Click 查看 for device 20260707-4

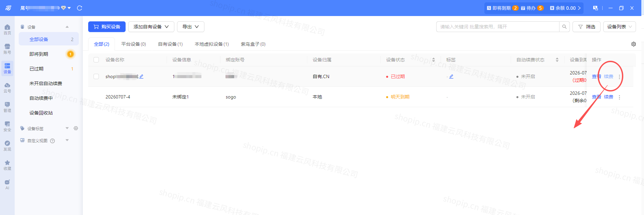(597, 97)
